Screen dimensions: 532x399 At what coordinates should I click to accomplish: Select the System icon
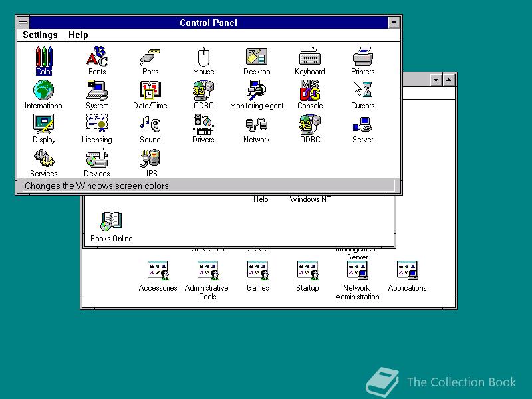click(97, 94)
